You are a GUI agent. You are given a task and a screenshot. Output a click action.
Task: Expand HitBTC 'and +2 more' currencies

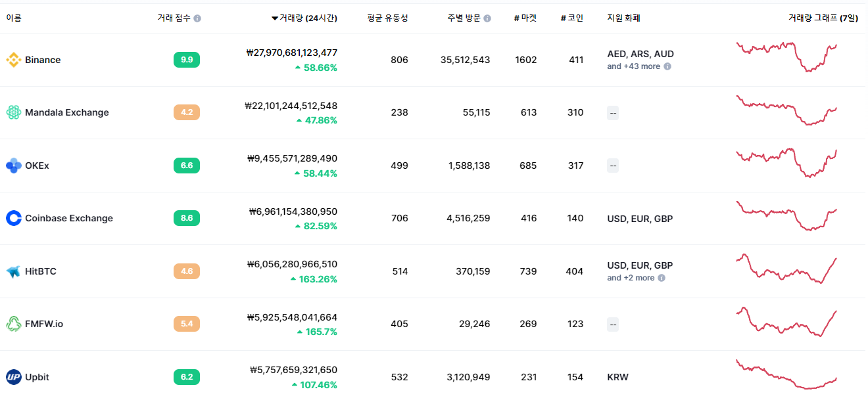pos(631,278)
